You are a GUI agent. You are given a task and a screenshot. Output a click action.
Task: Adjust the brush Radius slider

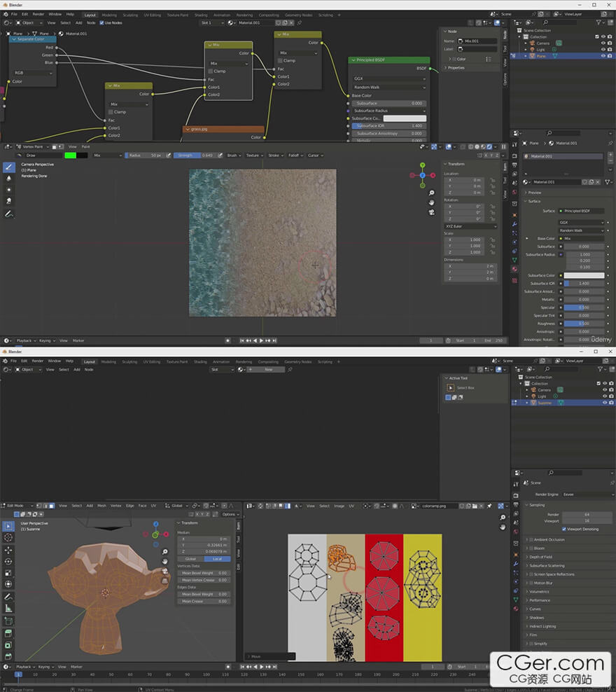tap(145, 155)
